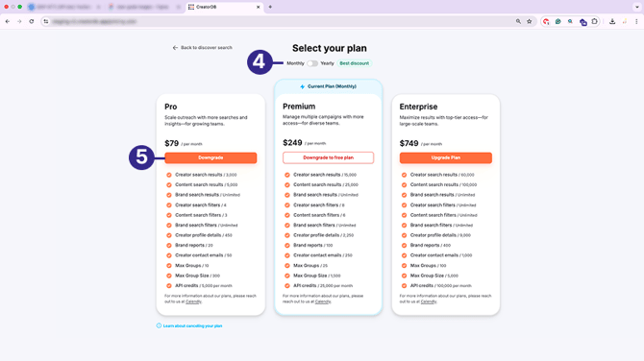Viewport: 644px width, 361px height.
Task: Open Calendly link in Pro card
Action: 193,301
